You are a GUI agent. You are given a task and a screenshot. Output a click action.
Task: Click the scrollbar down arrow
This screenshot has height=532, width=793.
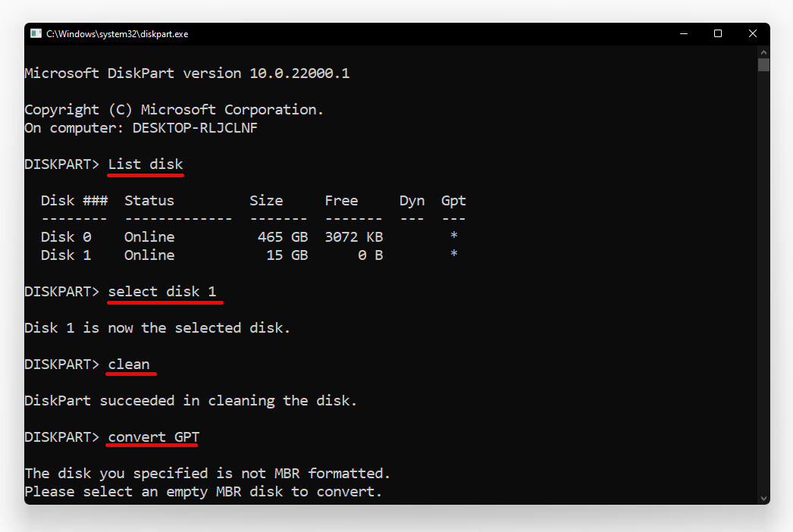coord(763,499)
